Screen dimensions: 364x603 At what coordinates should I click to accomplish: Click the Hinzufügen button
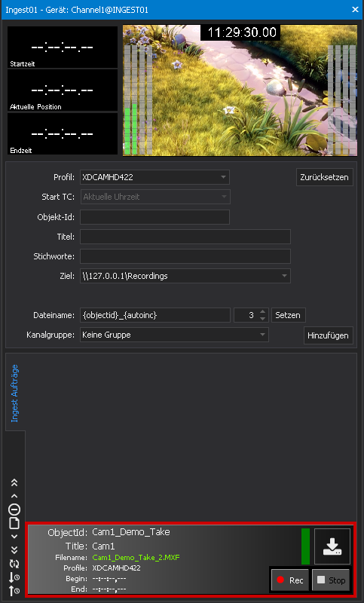[328, 335]
